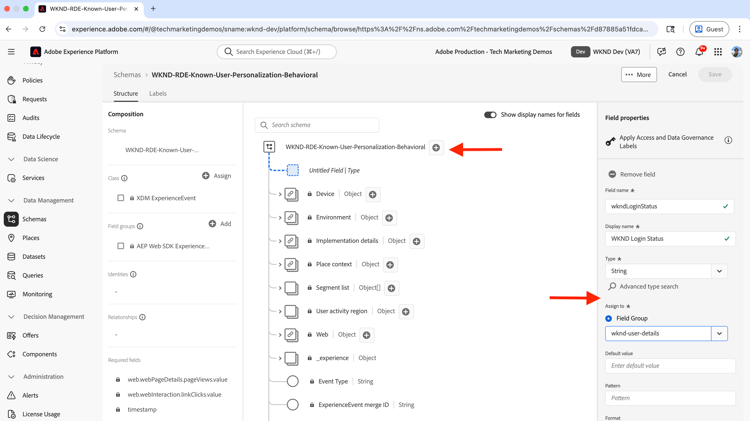Click the Assign class plus icon
Viewport: 750px width, 421px height.
(x=206, y=176)
